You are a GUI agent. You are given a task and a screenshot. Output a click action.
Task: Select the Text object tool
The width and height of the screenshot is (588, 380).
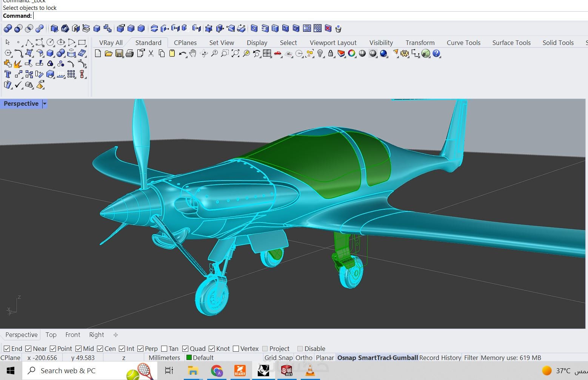point(8,74)
